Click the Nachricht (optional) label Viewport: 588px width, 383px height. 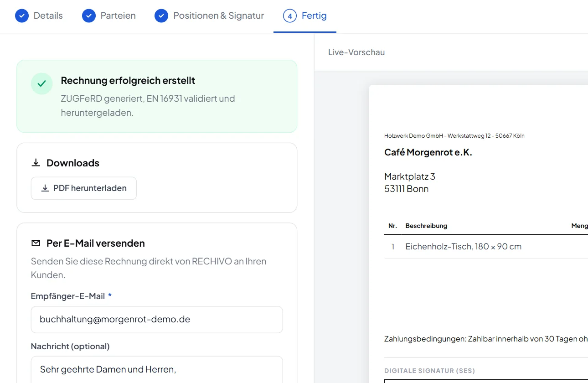click(x=70, y=347)
